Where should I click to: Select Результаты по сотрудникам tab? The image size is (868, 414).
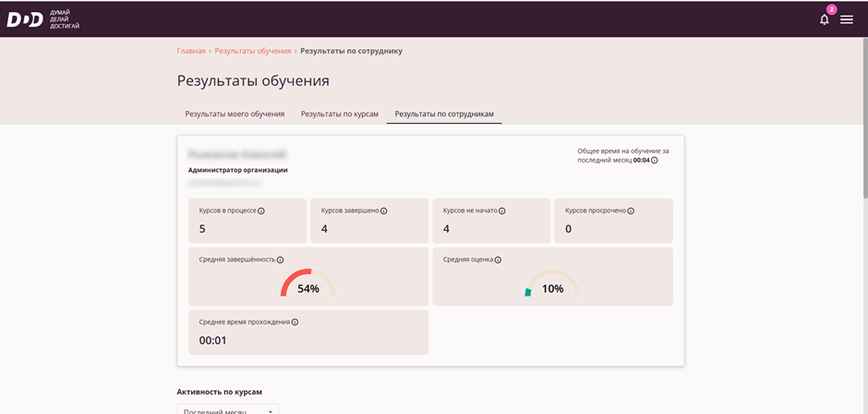click(444, 114)
